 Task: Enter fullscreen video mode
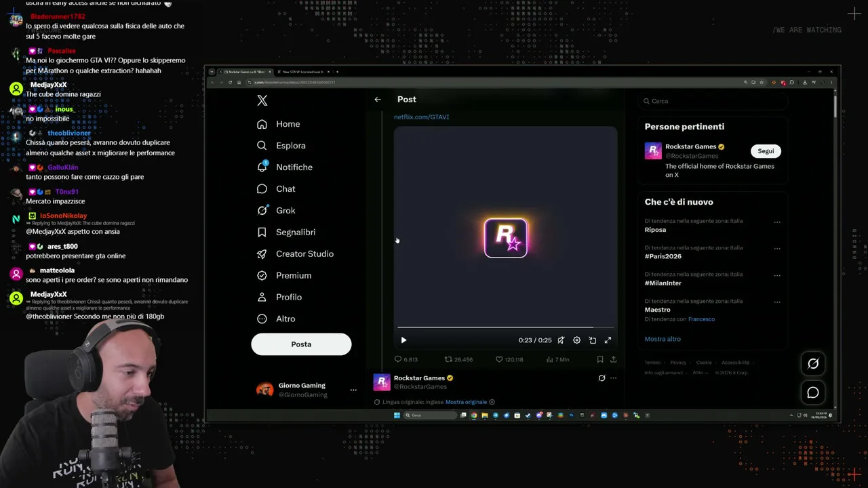click(608, 340)
